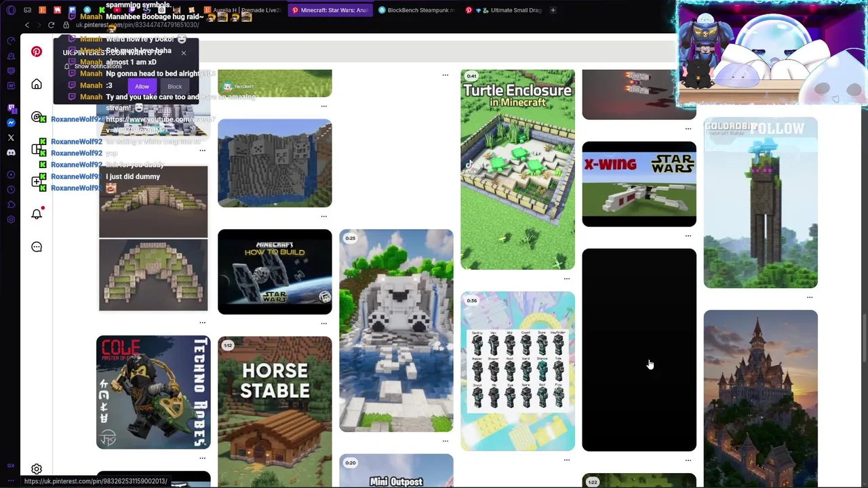Open the Pinterest logo home link
This screenshot has width=868, height=488.
click(x=37, y=52)
